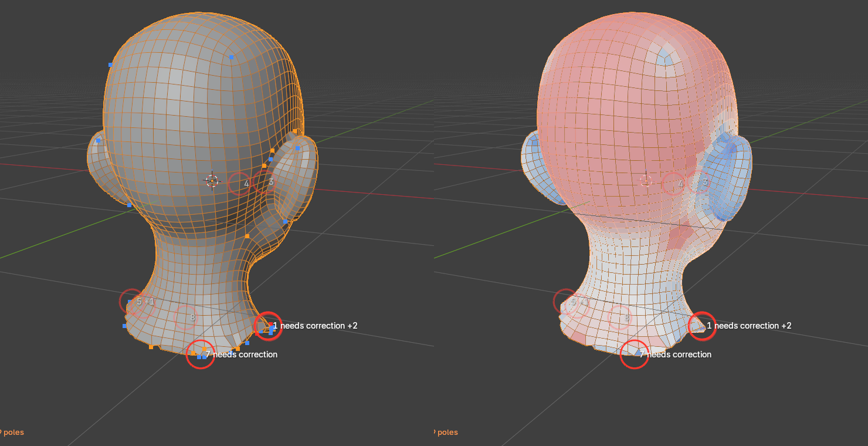Screen dimensions: 868x446
Task: Click the 3D cursor in the right viewport
Action: [646, 181]
